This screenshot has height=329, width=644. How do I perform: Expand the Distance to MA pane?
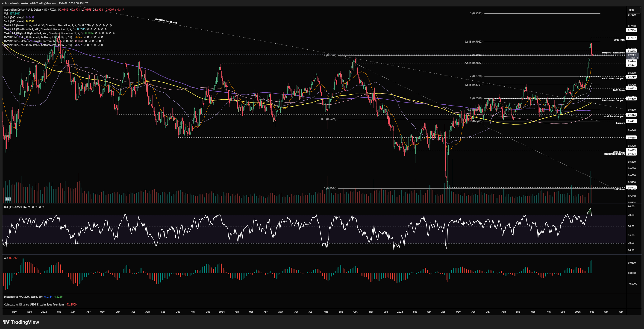(23, 297)
